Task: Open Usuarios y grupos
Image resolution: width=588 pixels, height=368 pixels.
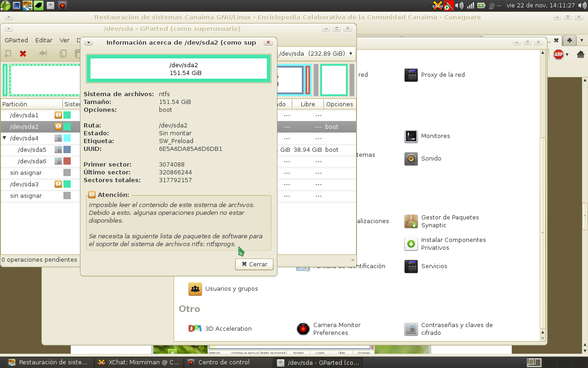Action: [223, 289]
